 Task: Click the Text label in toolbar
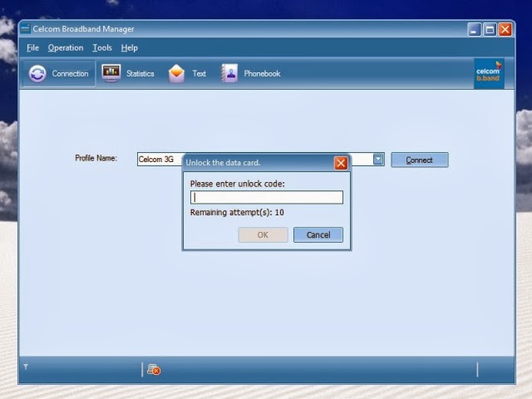(199, 74)
